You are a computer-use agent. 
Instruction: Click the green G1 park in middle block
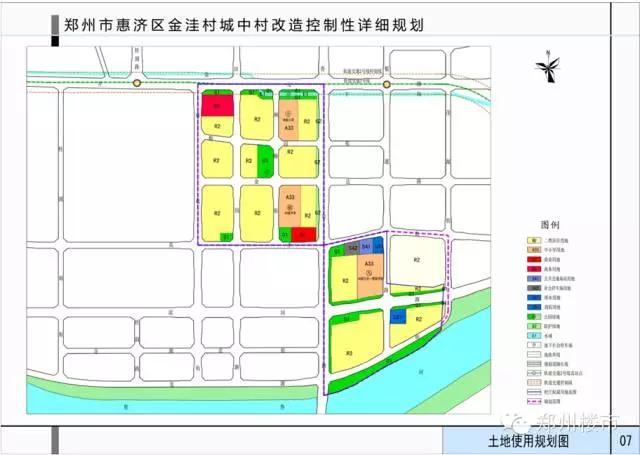[x=264, y=159]
